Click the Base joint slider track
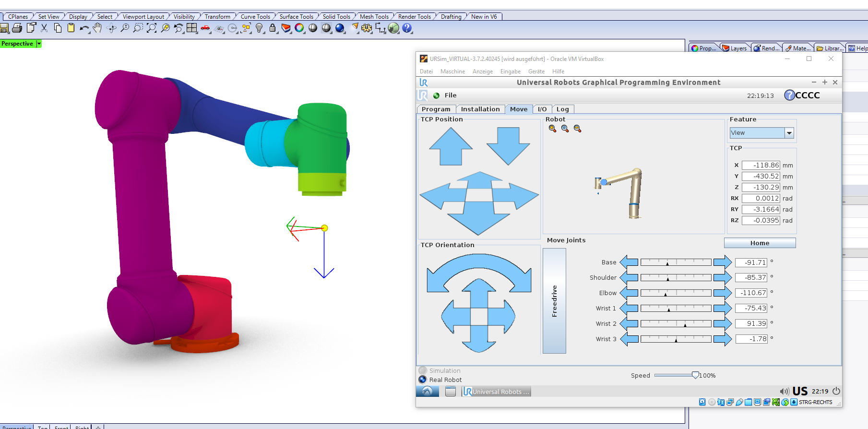The image size is (868, 429). coord(676,262)
